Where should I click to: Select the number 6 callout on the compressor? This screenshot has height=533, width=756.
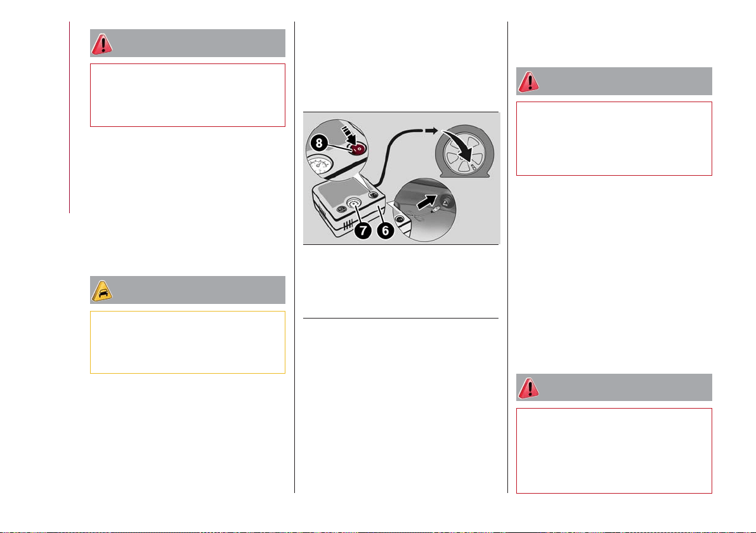385,230
